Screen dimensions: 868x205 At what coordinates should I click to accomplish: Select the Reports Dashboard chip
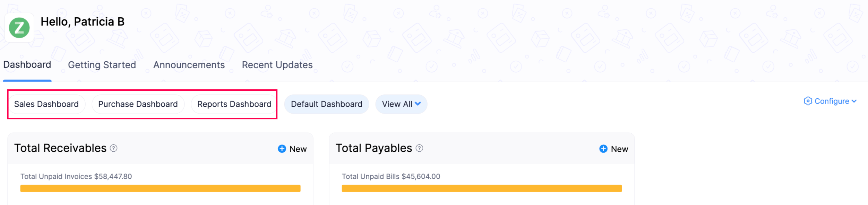click(x=234, y=104)
